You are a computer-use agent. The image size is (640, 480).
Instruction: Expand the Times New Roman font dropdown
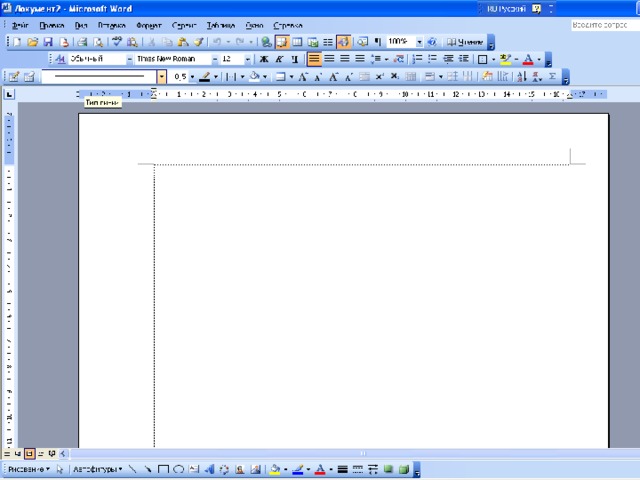[x=215, y=59]
